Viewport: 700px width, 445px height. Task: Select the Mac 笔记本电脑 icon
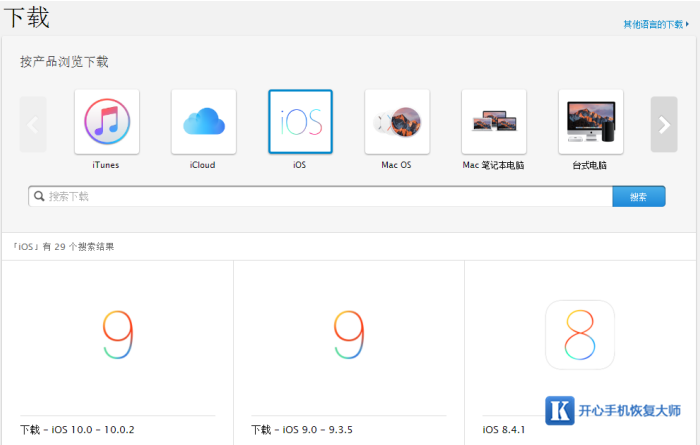(x=494, y=122)
